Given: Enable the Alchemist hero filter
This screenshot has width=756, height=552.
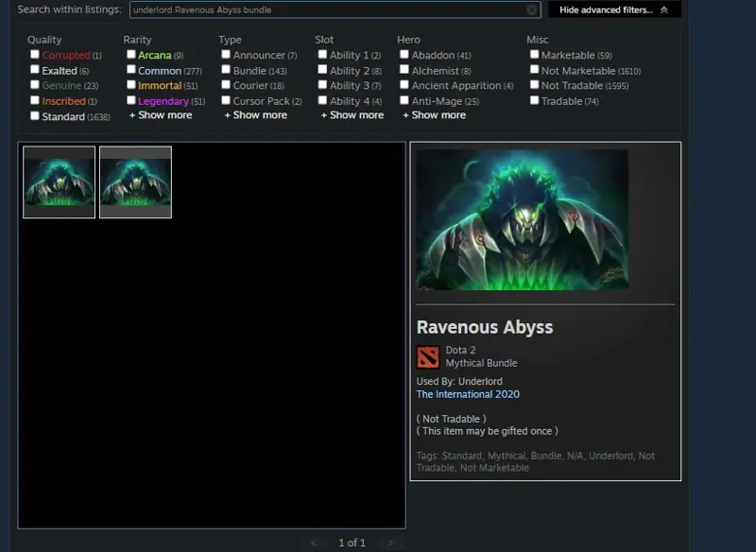Looking at the screenshot, I should (x=404, y=70).
